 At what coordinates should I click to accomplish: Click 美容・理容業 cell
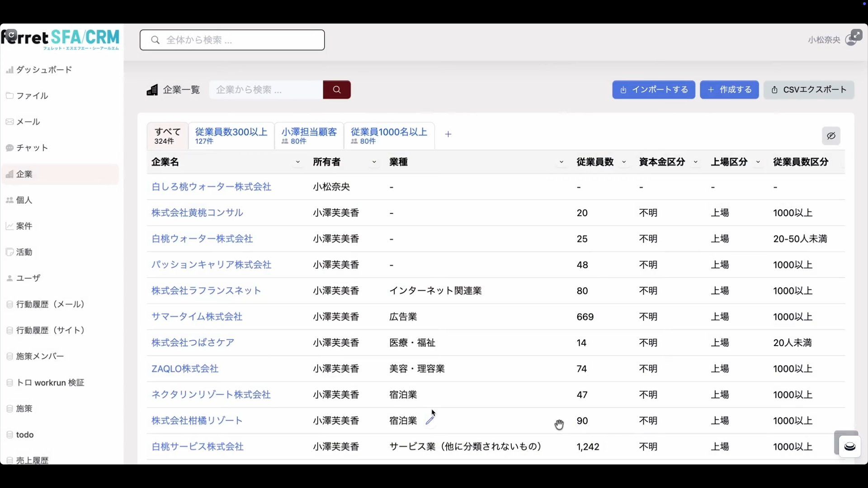pyautogui.click(x=417, y=369)
